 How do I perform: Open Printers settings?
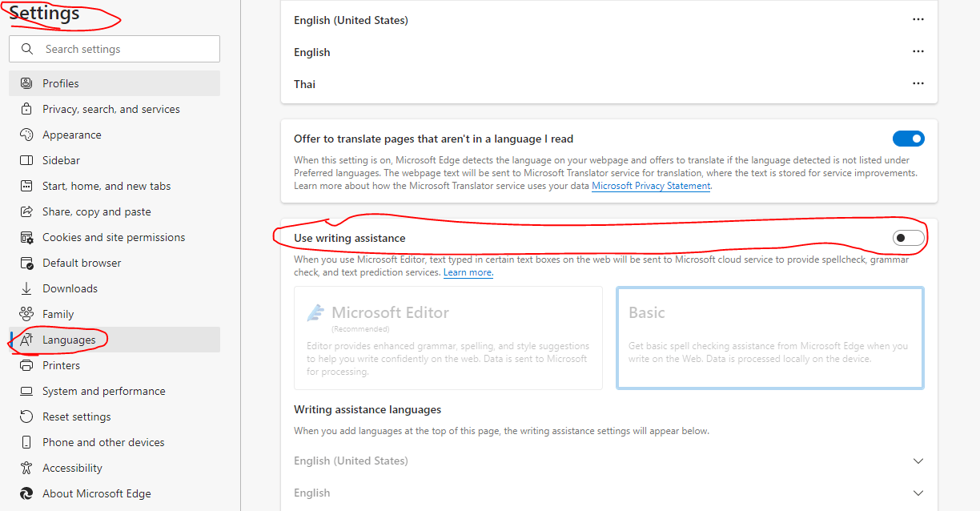(114, 365)
